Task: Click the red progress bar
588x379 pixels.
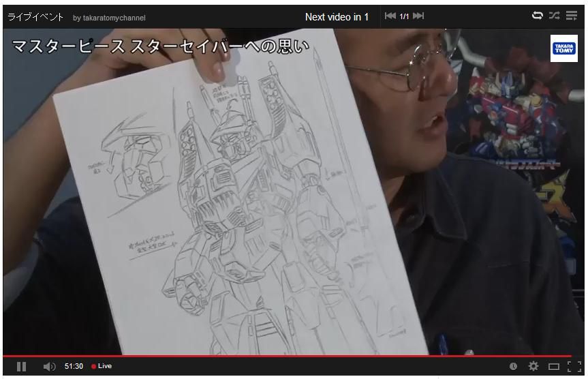Action: tap(287, 356)
